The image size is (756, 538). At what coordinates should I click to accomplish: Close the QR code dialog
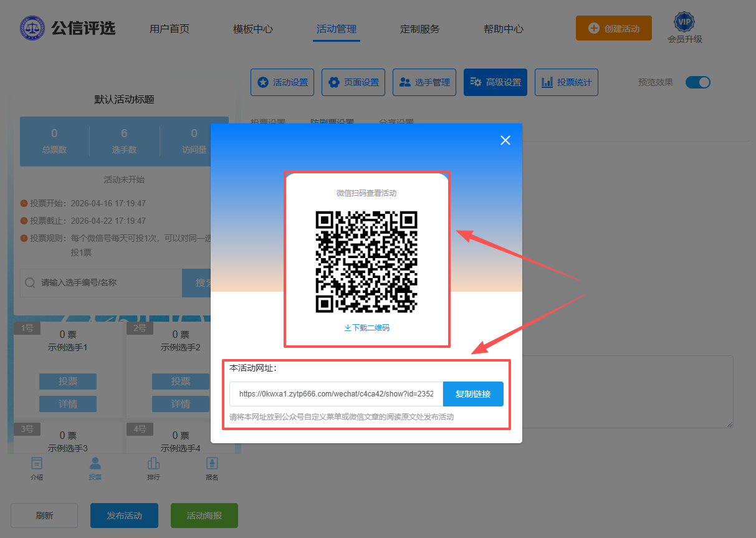(x=505, y=140)
